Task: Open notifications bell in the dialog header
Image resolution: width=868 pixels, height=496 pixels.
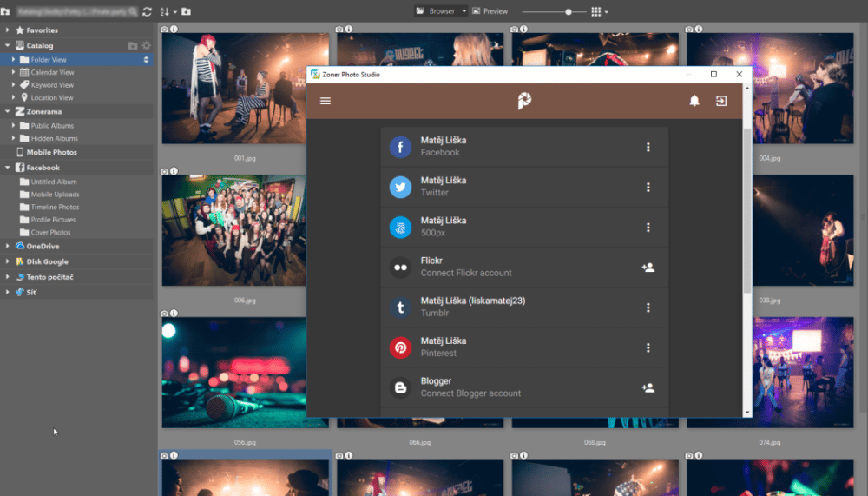Action: point(694,100)
